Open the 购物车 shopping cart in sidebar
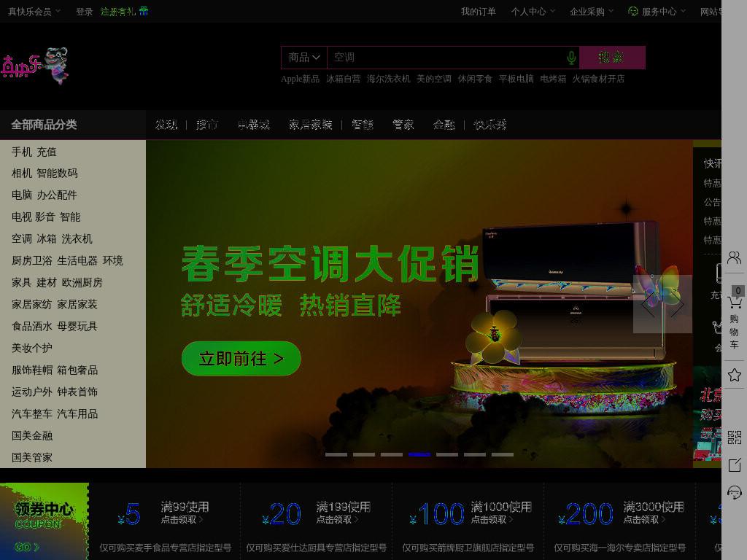The height and width of the screenshot is (560, 747). 734,318
